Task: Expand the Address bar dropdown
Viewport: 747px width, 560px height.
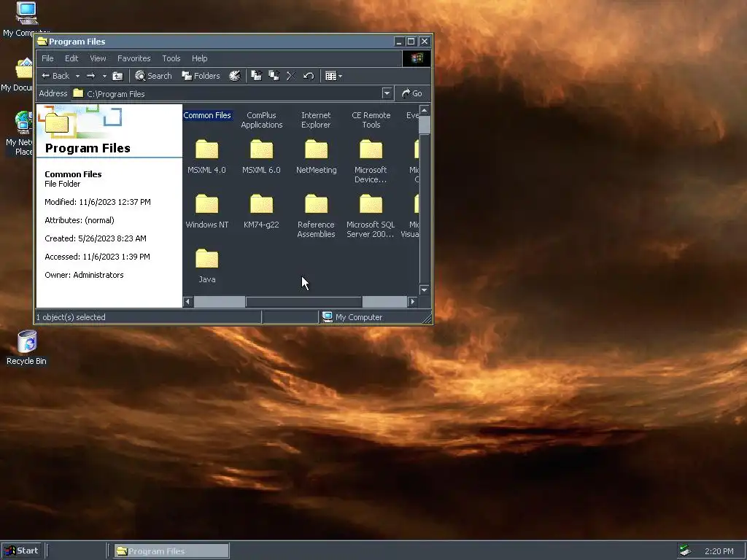Action: tap(387, 93)
